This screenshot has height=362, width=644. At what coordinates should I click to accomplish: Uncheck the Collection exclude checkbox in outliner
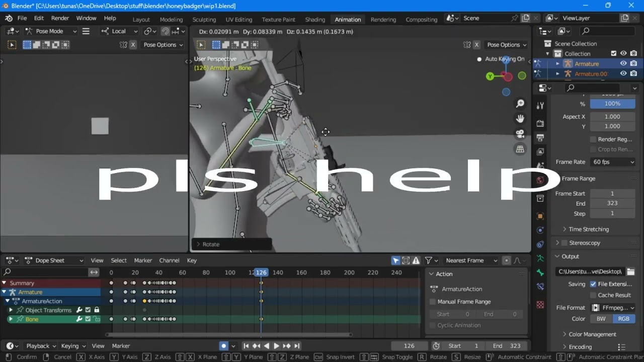click(613, 54)
